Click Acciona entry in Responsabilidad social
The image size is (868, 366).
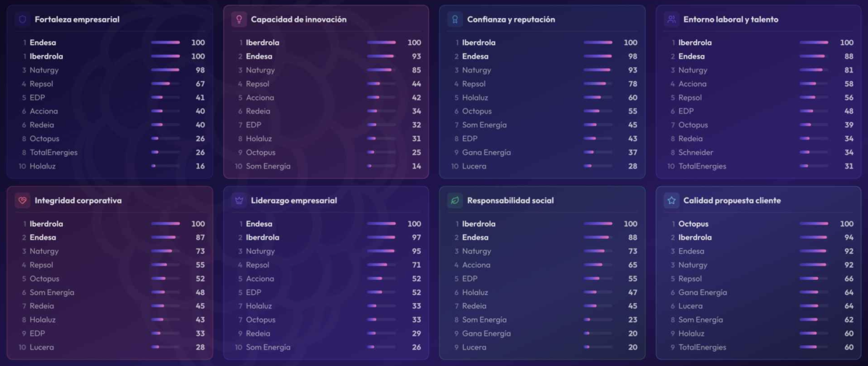tap(476, 265)
